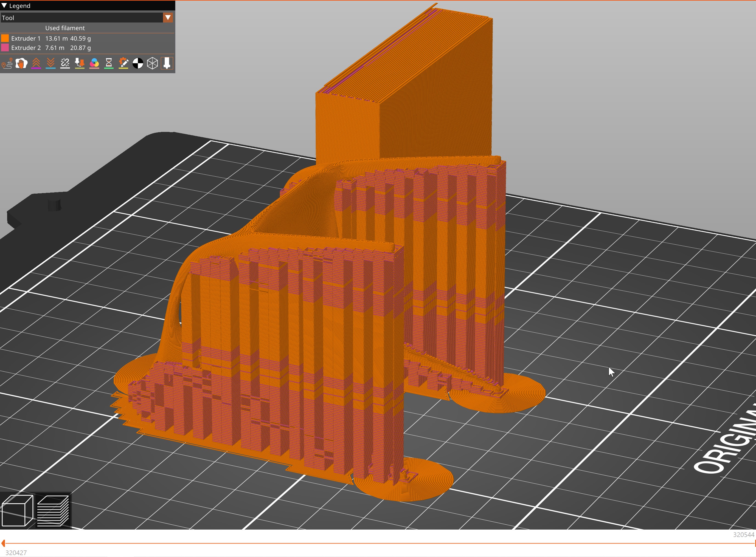
Task: Toggle shells wireframe cube icon
Action: [153, 63]
